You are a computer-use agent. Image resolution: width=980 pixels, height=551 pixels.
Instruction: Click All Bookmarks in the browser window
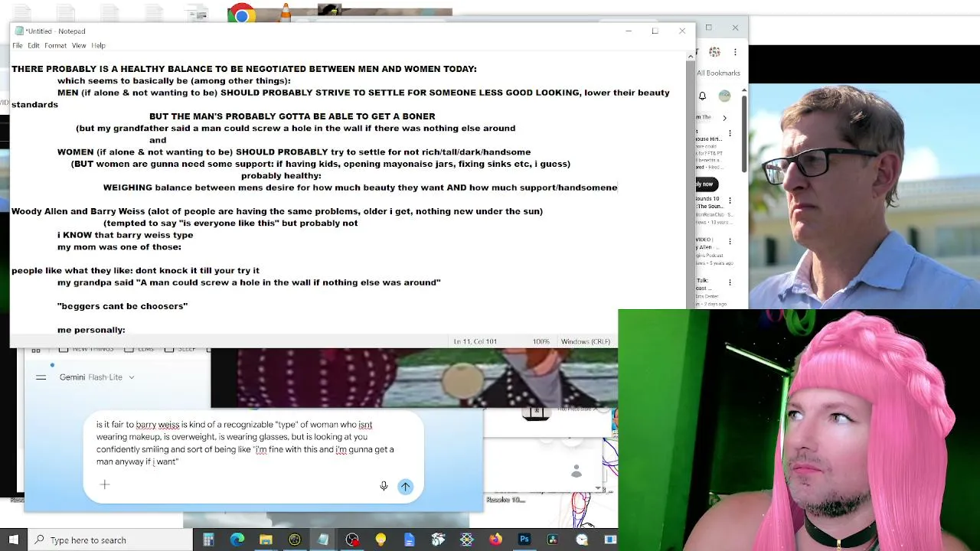(718, 73)
